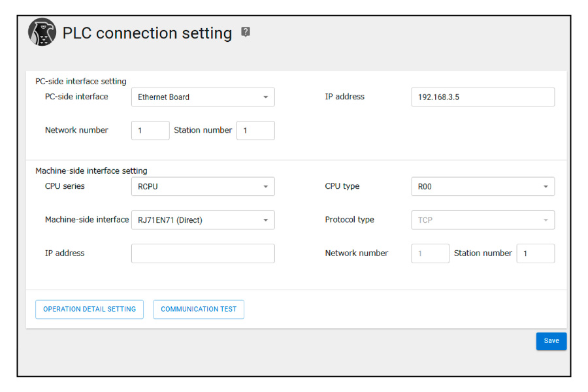Click the empty machine-side IP address field

(x=203, y=253)
